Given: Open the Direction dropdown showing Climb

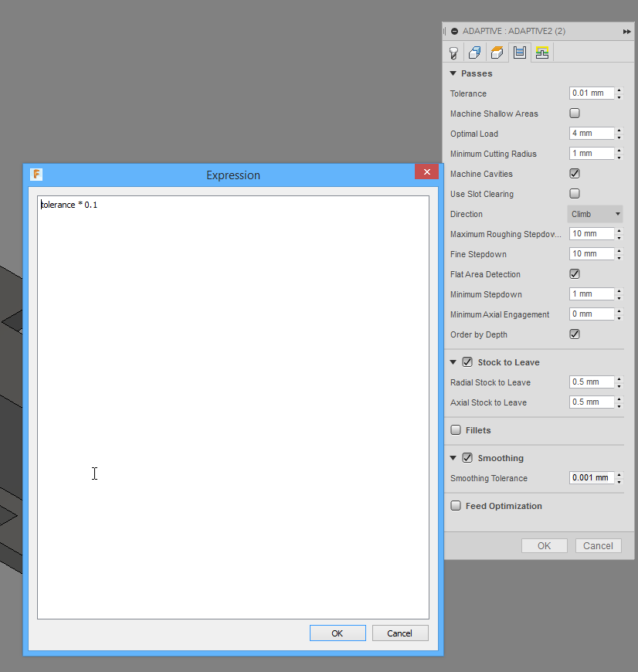Looking at the screenshot, I should pos(595,214).
